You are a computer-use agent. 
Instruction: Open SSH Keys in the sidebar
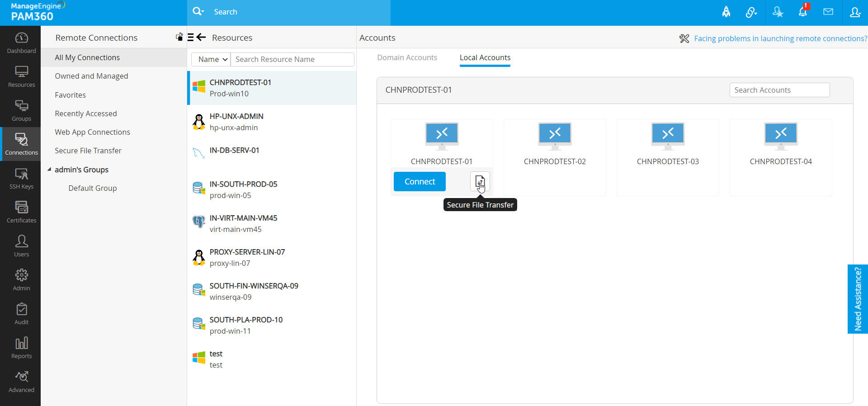click(21, 179)
